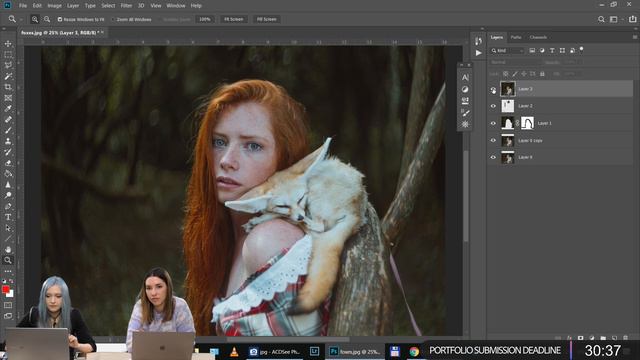
Task: Filter layers by adjustment type
Action: [542, 50]
